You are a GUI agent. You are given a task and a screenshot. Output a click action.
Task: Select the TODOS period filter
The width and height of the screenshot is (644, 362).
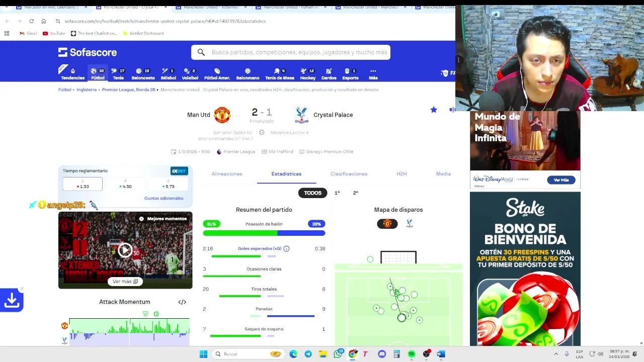[312, 193]
